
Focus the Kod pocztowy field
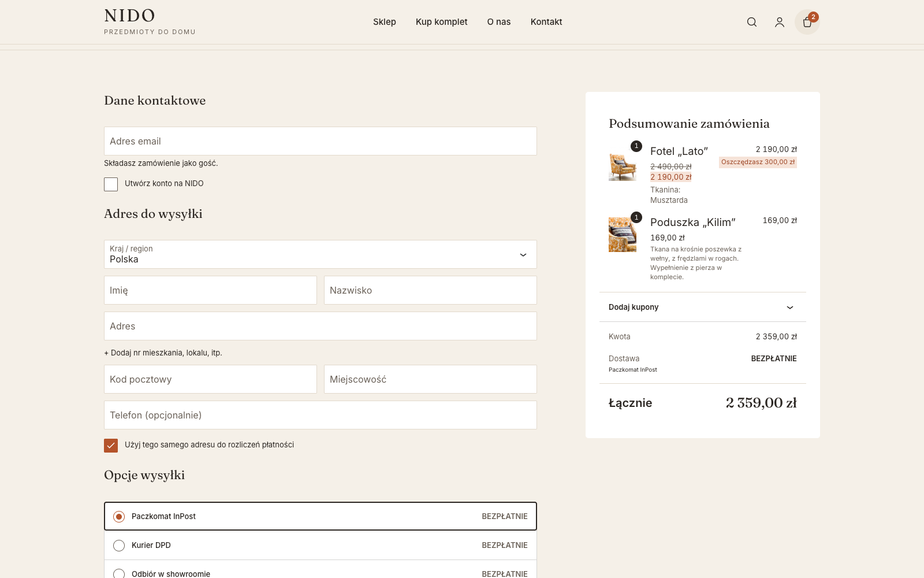pos(210,379)
